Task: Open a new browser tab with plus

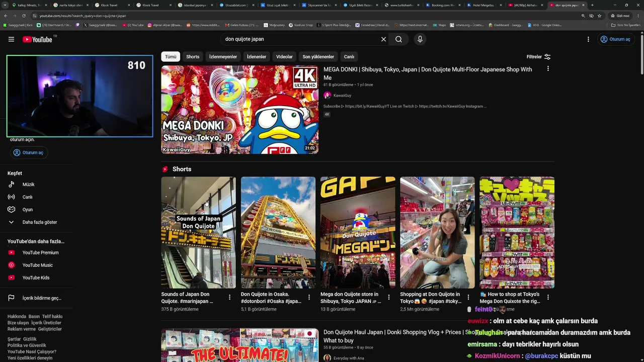Action: tap(592, 5)
